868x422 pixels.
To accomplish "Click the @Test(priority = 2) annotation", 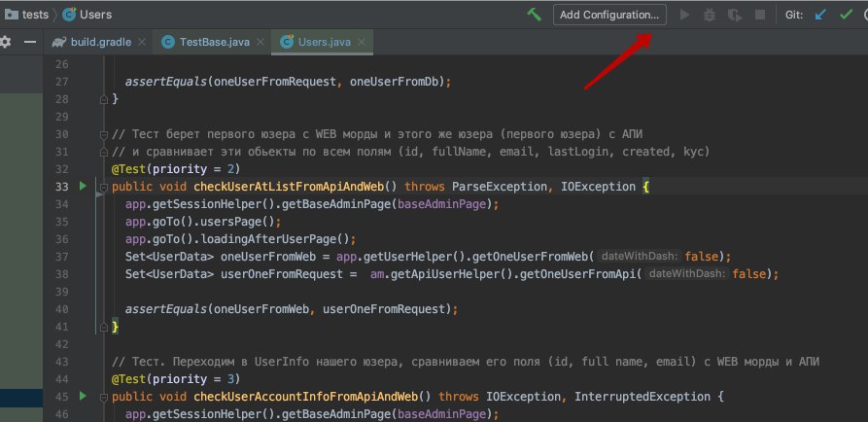I will (x=176, y=169).
